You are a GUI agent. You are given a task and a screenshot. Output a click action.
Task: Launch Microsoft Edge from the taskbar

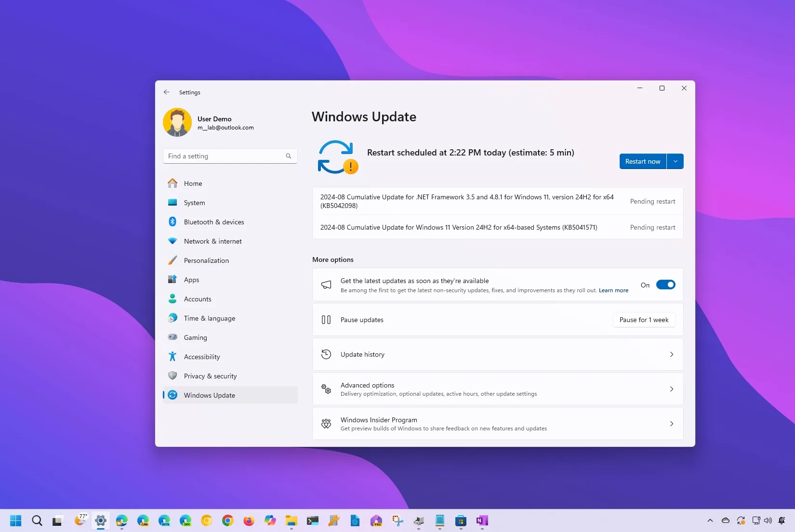[x=122, y=520]
